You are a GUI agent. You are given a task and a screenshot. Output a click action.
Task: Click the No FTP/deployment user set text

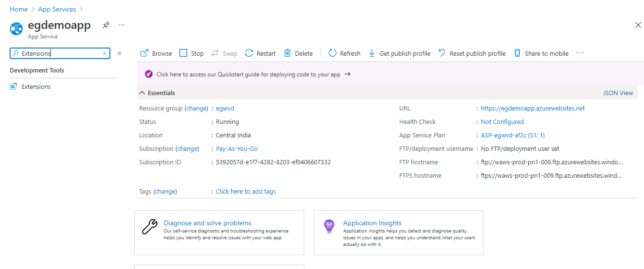click(520, 149)
